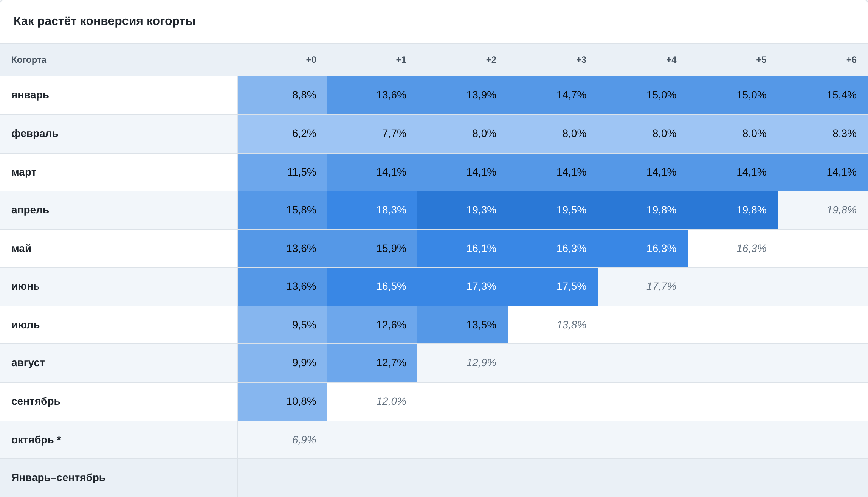Viewport: 868px width, 497px height.
Task: Select февраль 6,2% cell
Action: 283,134
